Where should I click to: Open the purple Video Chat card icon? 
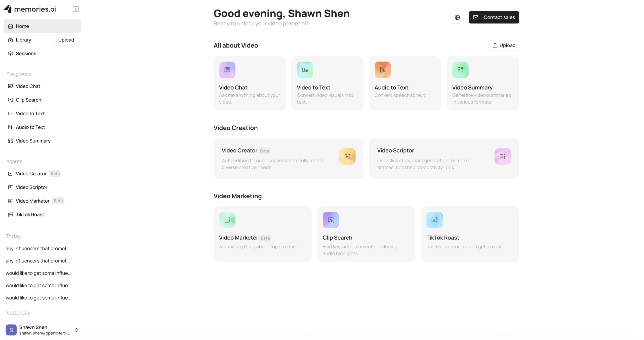(227, 70)
